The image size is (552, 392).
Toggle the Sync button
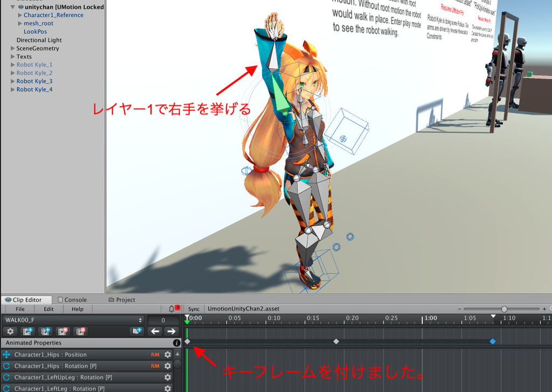pos(194,309)
